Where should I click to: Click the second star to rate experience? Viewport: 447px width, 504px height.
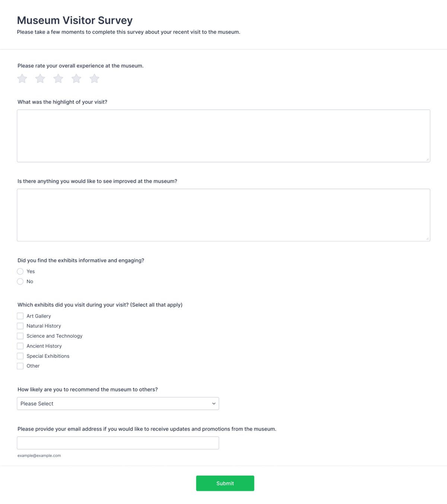(x=40, y=79)
